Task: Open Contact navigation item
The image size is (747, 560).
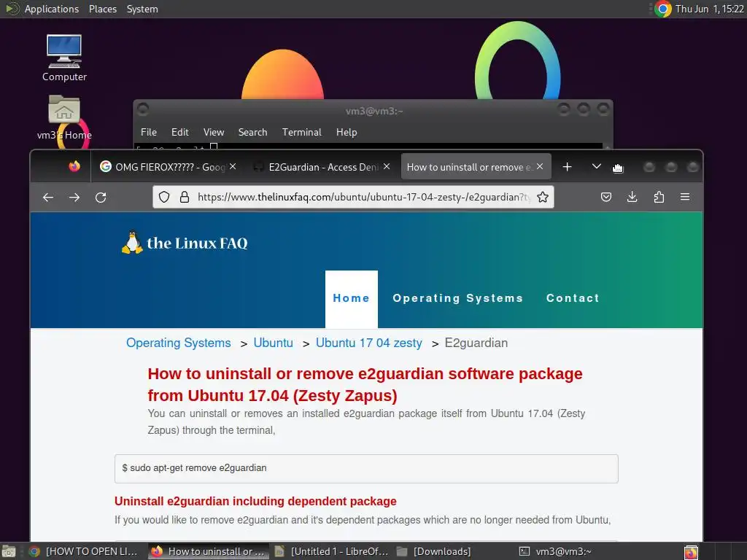Action: [x=573, y=298]
